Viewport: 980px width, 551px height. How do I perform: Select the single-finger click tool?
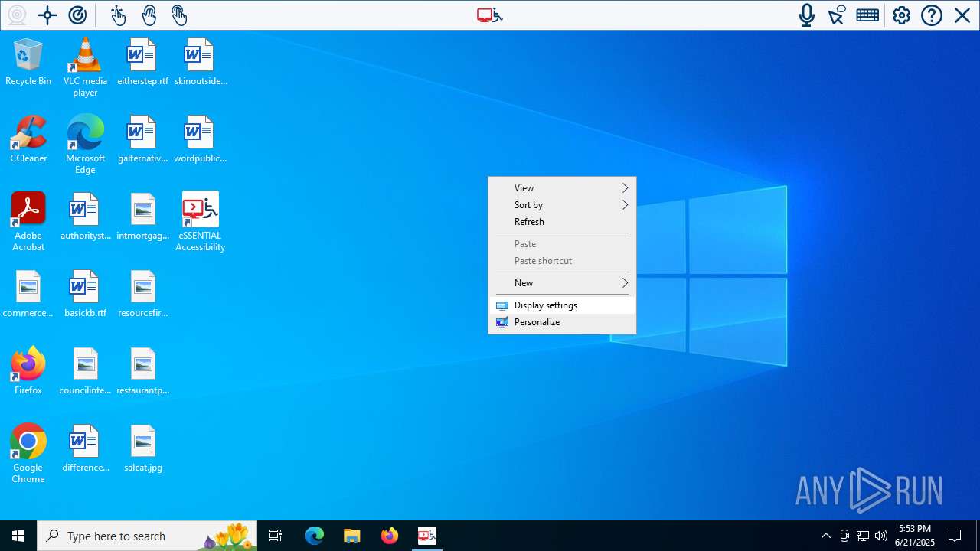[x=118, y=15]
